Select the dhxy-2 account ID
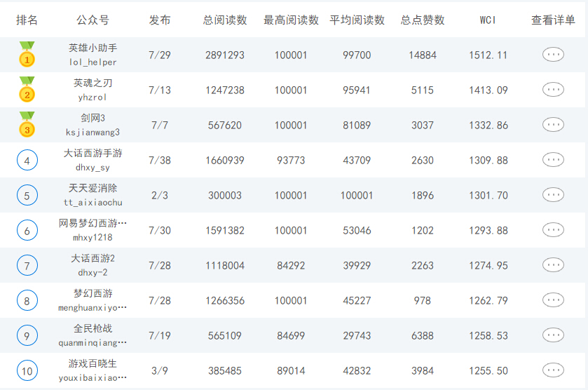 [93, 273]
